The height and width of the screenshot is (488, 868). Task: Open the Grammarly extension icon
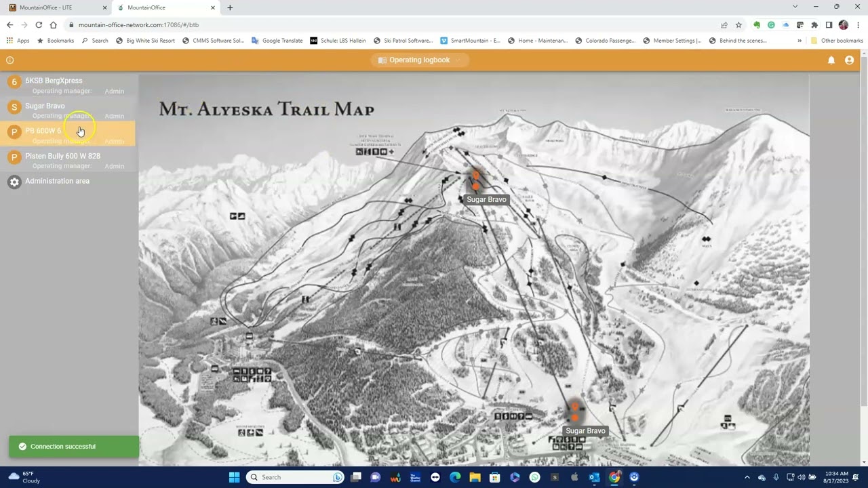[771, 25]
